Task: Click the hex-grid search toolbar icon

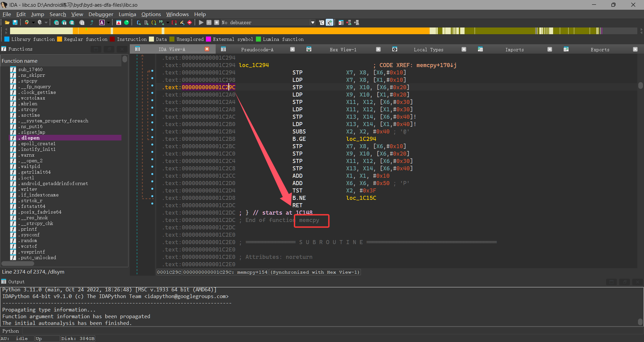Action: click(x=56, y=22)
